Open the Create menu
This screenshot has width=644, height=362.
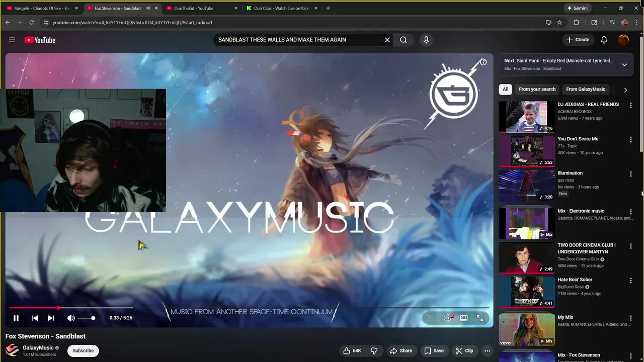tap(578, 40)
